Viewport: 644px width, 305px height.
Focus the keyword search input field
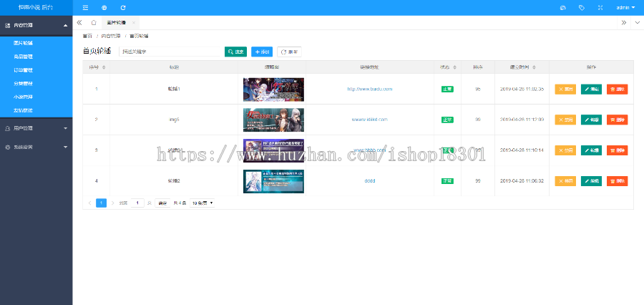point(170,52)
